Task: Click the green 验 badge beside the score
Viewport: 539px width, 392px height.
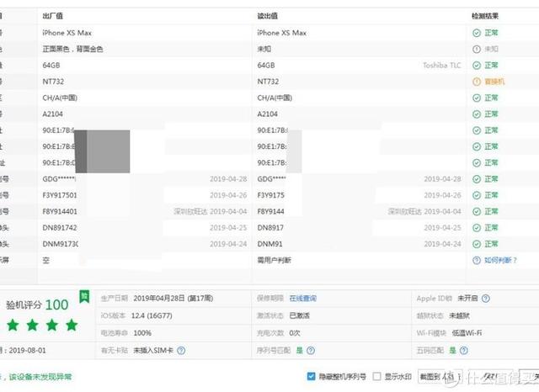Action: [x=84, y=297]
